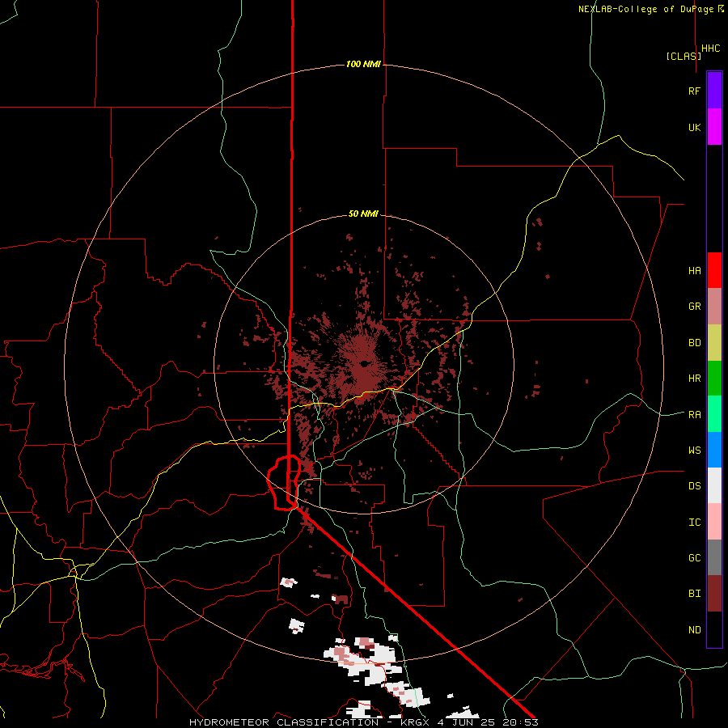Click the HYDROMETEOR CLASSIFICATION title text
The height and width of the screenshot is (728, 728).
(284, 722)
